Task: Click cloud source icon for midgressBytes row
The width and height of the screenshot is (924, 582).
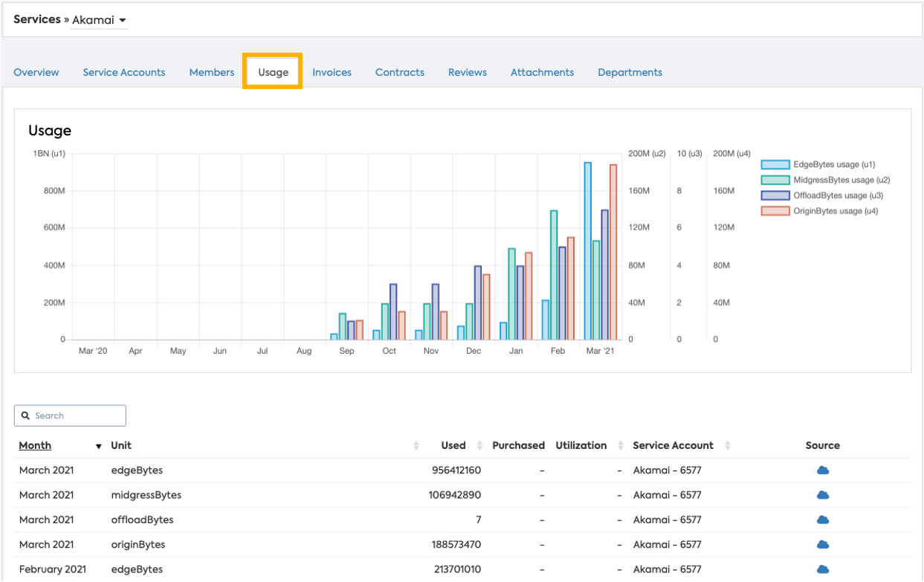Action: click(x=822, y=495)
